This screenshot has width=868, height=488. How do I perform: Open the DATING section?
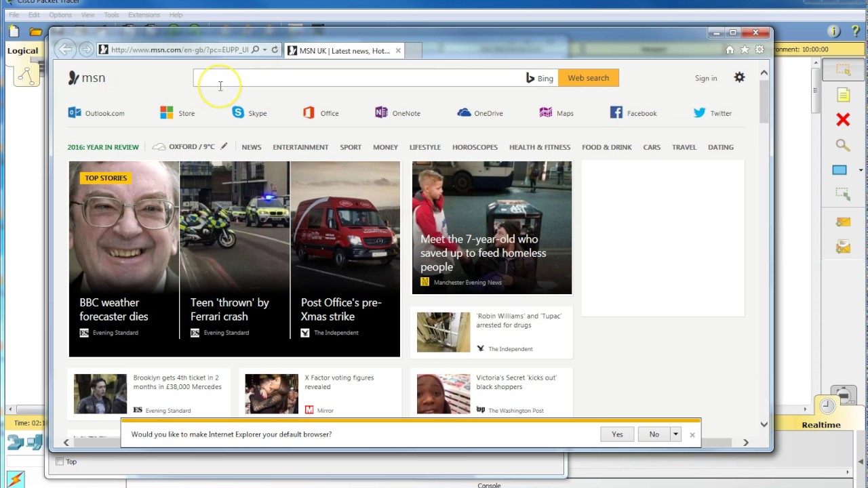pos(721,147)
